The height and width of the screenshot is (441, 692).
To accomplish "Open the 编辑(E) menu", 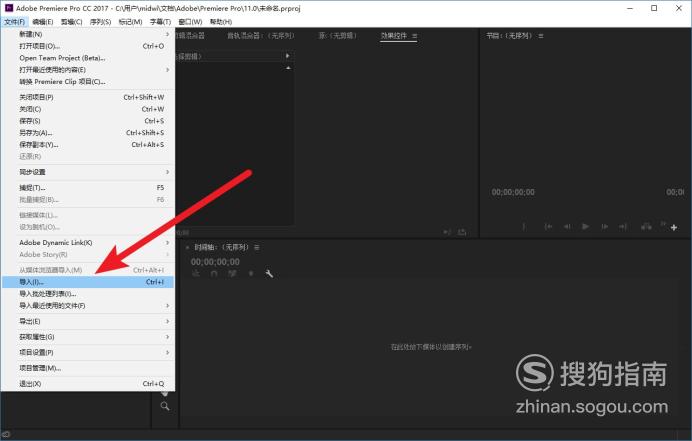I will 43,22.
